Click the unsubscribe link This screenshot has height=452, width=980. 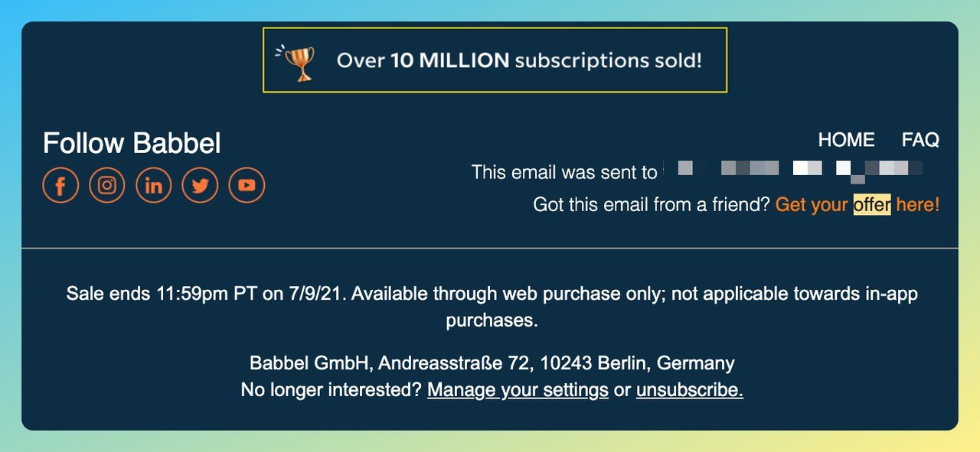tap(689, 390)
